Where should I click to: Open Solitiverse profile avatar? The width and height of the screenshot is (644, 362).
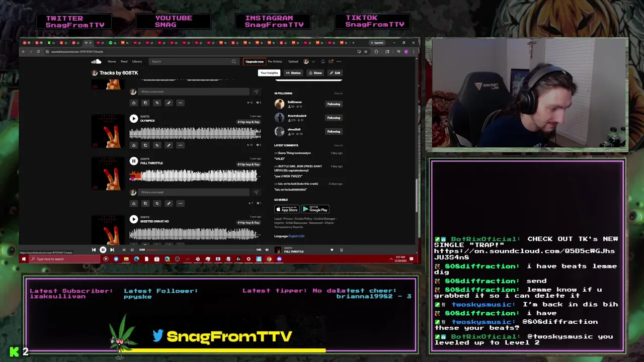tap(279, 104)
